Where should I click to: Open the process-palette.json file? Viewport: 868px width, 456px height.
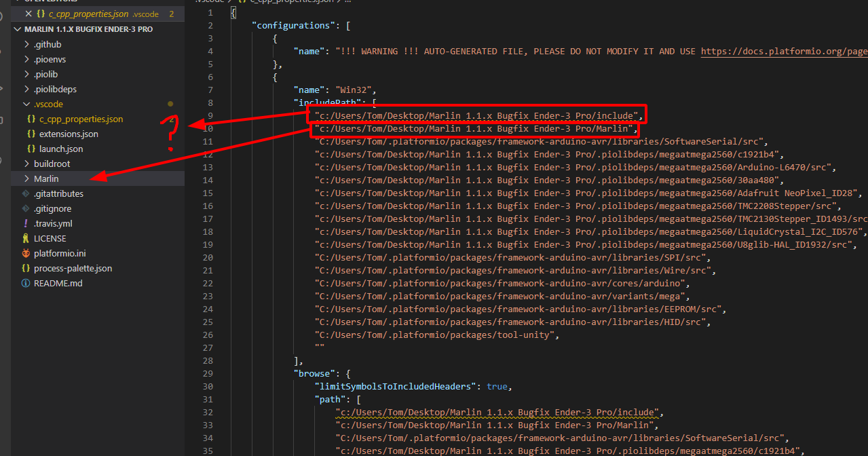click(73, 268)
